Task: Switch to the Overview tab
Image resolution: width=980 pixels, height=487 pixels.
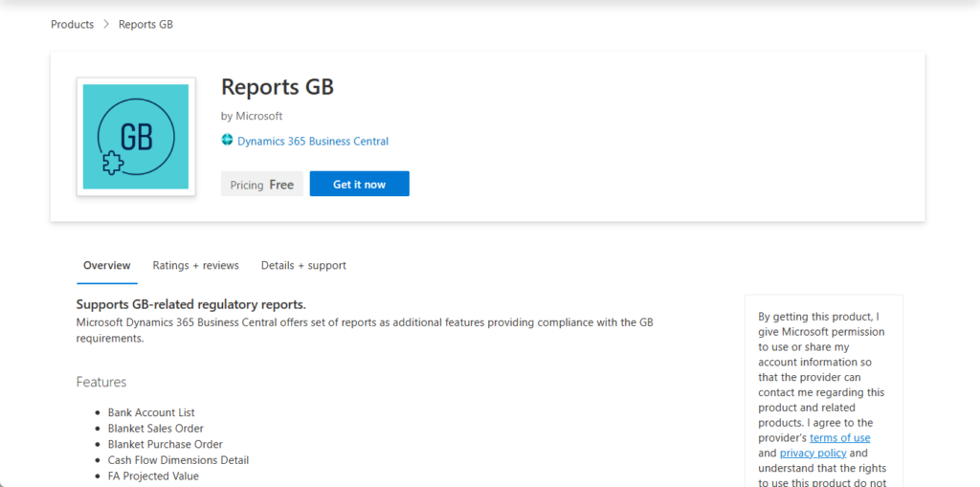Action: tap(106, 265)
